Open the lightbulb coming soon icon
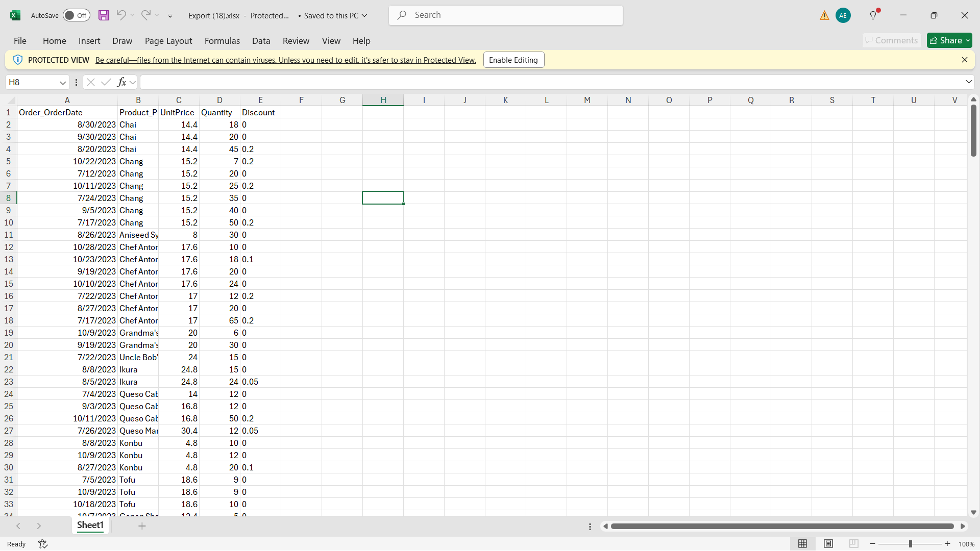The image size is (980, 551). [873, 15]
